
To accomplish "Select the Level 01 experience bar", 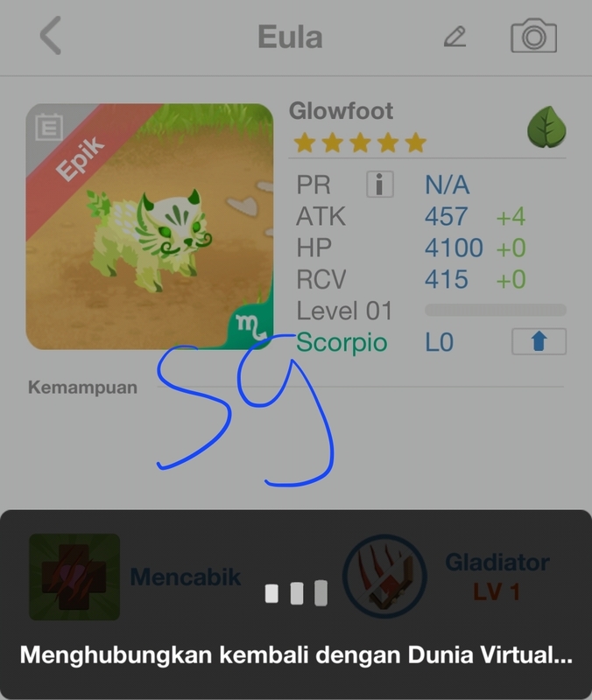I will pyautogui.click(x=496, y=310).
